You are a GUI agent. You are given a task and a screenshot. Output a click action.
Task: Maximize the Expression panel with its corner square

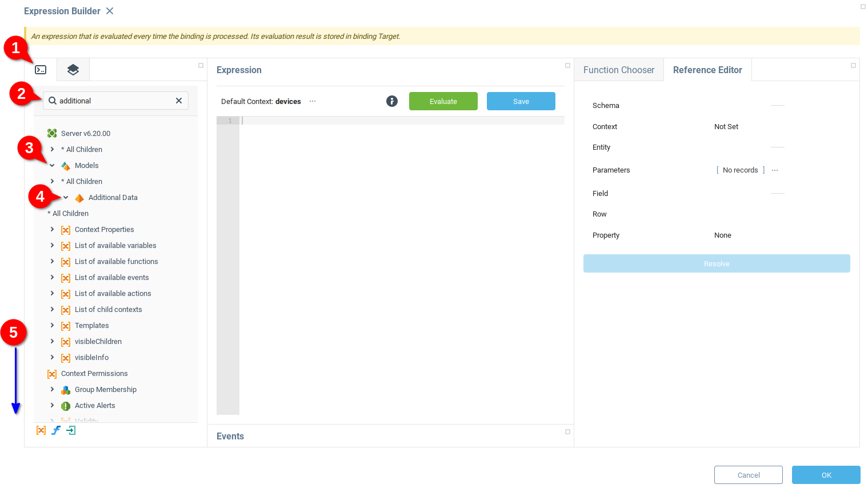pos(567,65)
